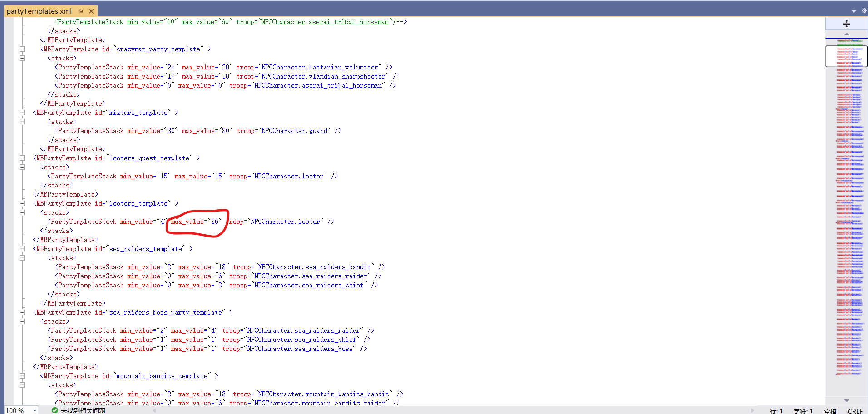The height and width of the screenshot is (414, 868).
Task: Click the commented aserai_tribal_horseman line with value 60
Action: 231,22
